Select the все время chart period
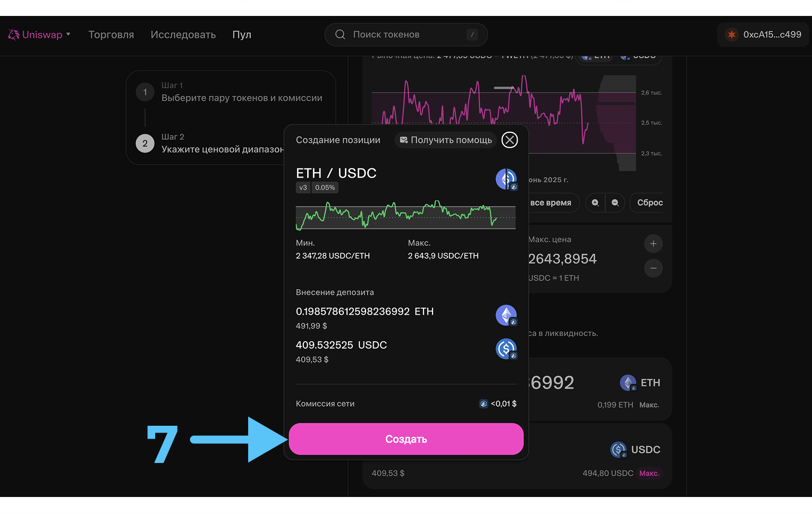Viewport: 812px width, 514px height. click(x=551, y=203)
